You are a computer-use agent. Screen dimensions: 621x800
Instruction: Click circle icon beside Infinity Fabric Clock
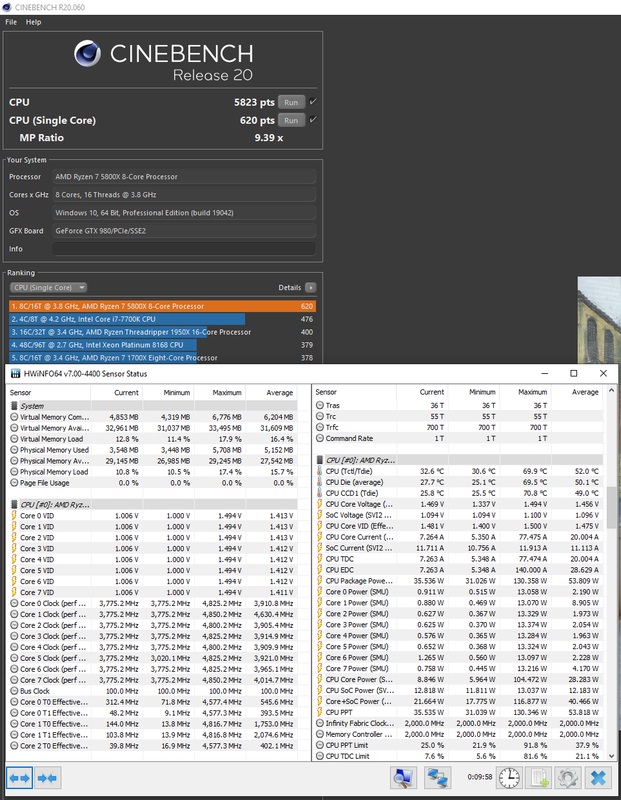[320, 723]
